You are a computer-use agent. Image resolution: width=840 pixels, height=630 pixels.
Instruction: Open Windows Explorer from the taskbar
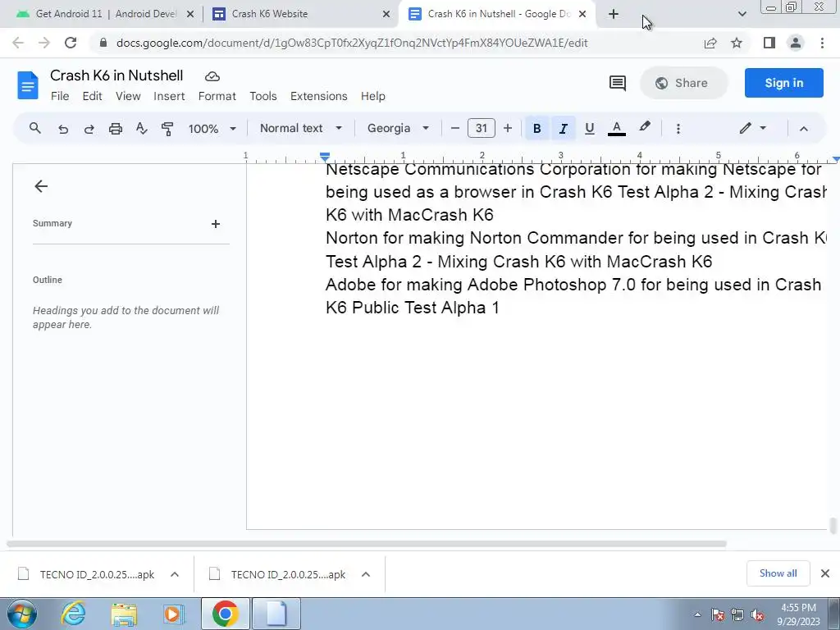pyautogui.click(x=124, y=614)
